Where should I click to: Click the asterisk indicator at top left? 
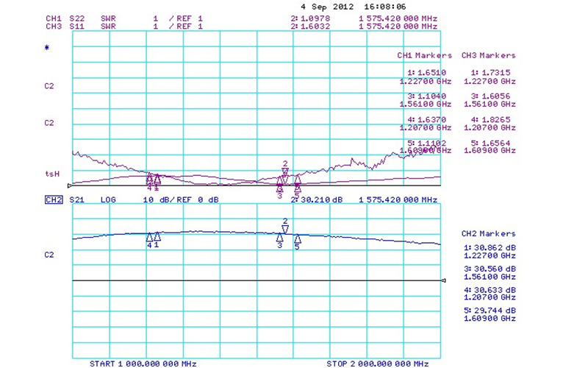48,49
